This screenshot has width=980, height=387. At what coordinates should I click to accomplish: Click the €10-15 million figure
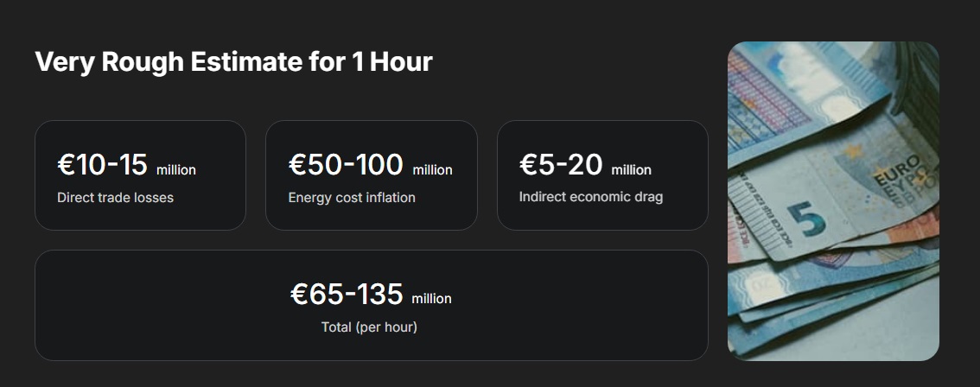[127, 165]
